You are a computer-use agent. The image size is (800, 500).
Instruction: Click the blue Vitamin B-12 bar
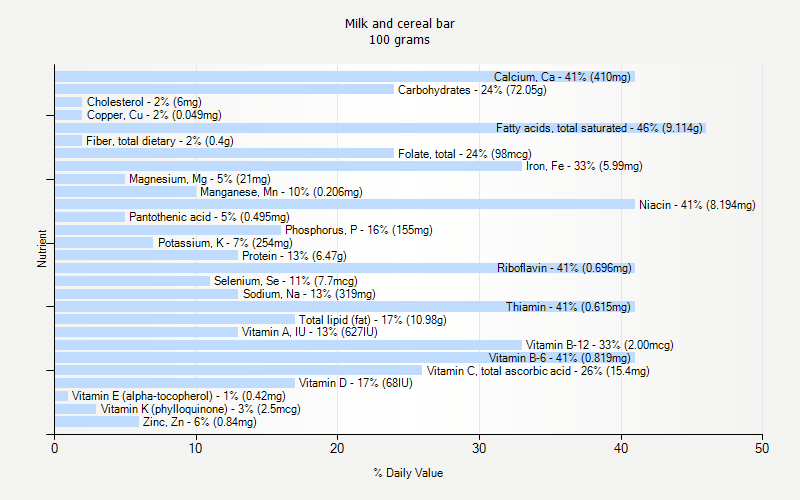pyautogui.click(x=288, y=345)
